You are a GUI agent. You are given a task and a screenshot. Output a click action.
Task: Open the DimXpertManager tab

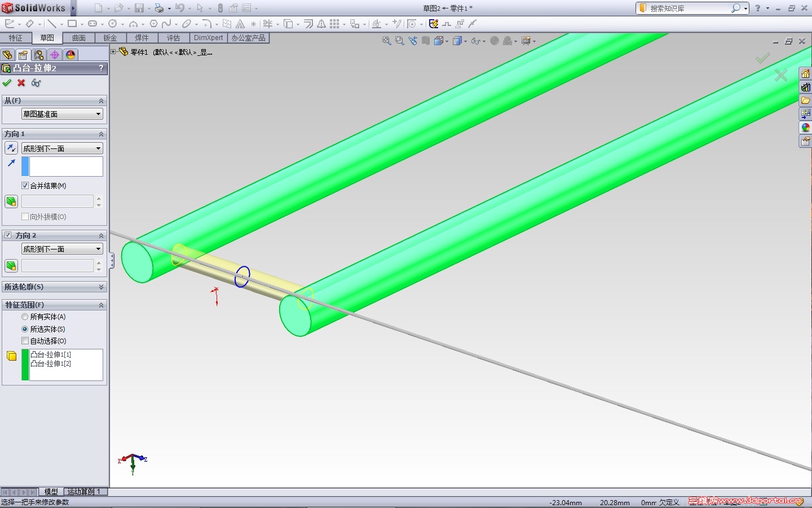55,55
